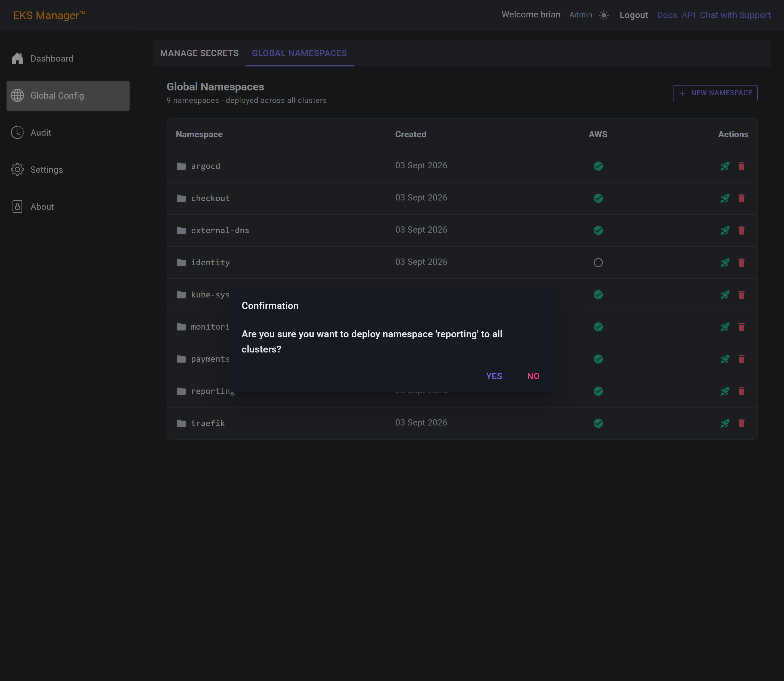Viewport: 784px width, 681px height.
Task: Click the EKS Manager logo
Action: [49, 15]
